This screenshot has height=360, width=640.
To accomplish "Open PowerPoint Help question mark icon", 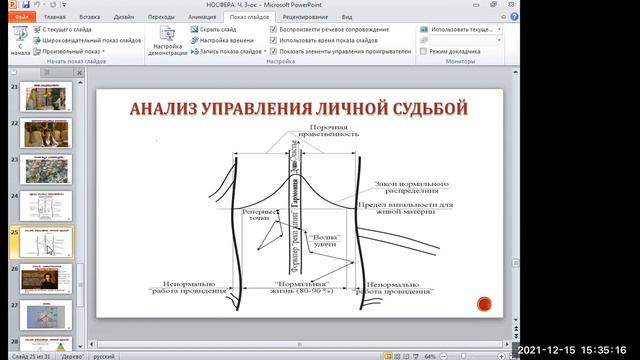I will 514,17.
